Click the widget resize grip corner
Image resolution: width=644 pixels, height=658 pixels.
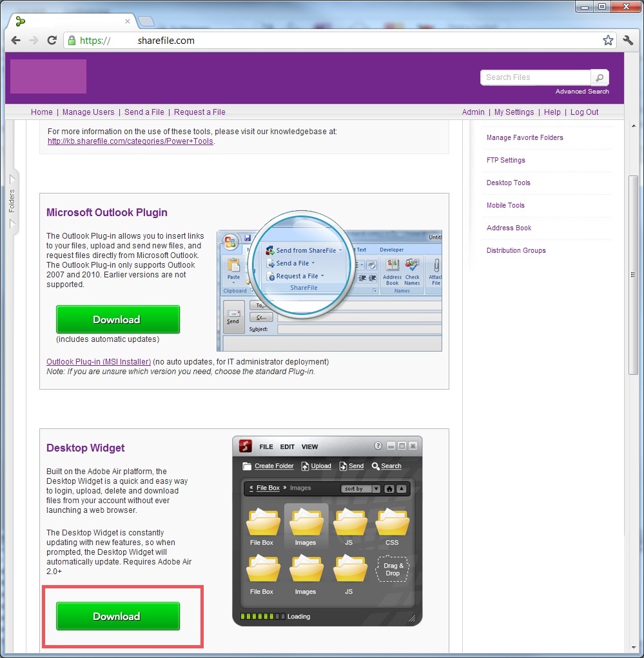(412, 618)
